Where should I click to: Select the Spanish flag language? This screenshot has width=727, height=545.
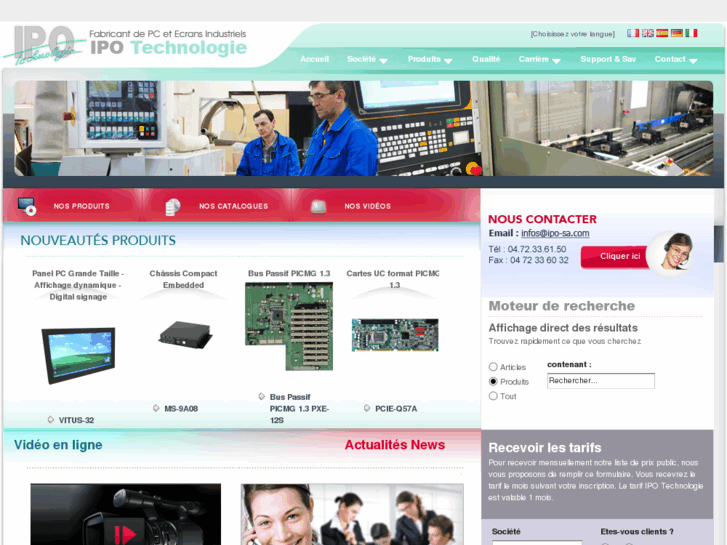pos(662,33)
